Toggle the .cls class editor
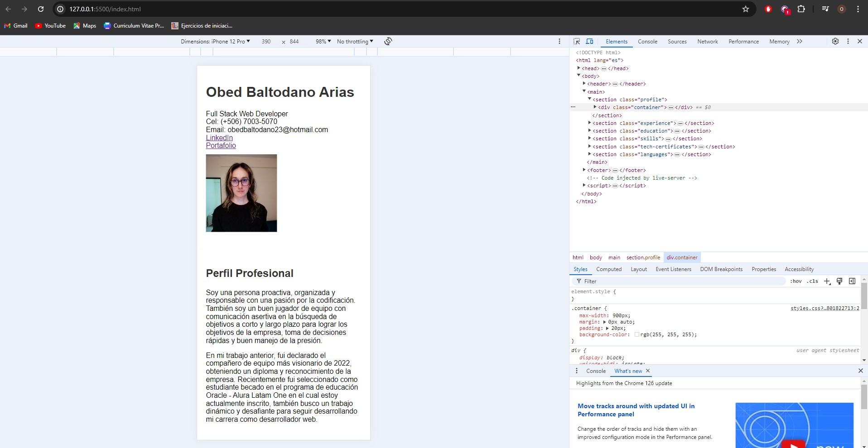The width and height of the screenshot is (868, 448). (812, 281)
